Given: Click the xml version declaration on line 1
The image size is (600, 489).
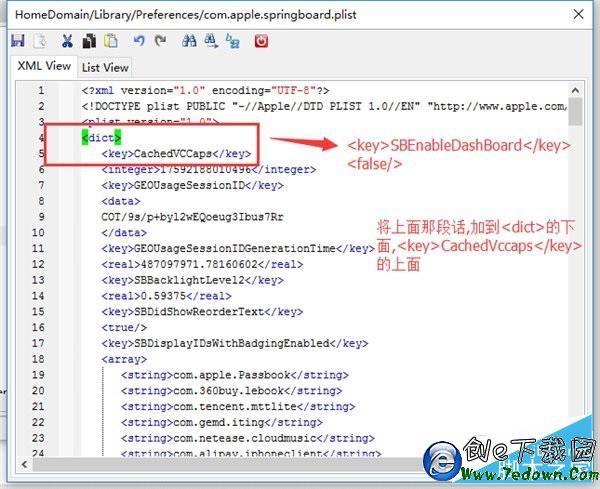Looking at the screenshot, I should coord(205,91).
